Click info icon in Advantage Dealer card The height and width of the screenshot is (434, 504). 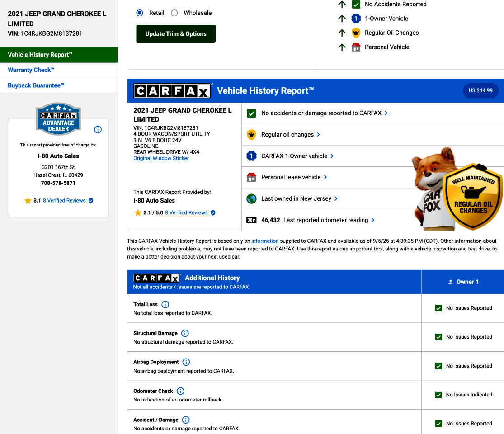(x=98, y=130)
